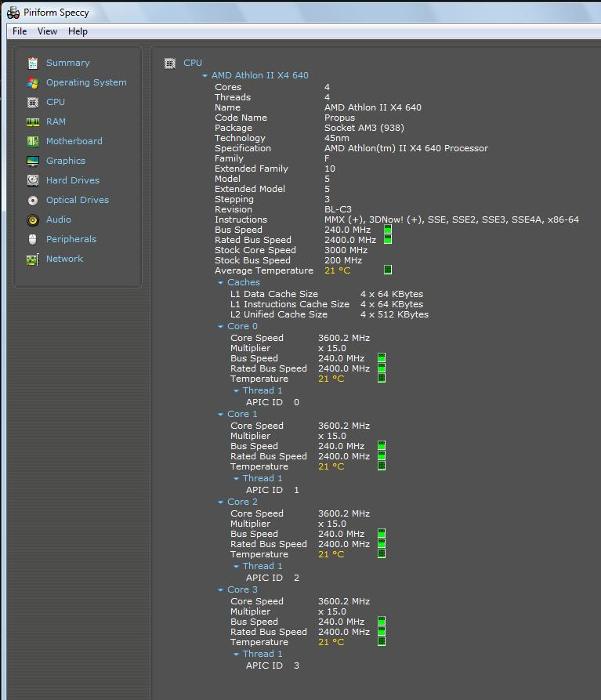Click Core 1 Temperature graph icon

382,466
